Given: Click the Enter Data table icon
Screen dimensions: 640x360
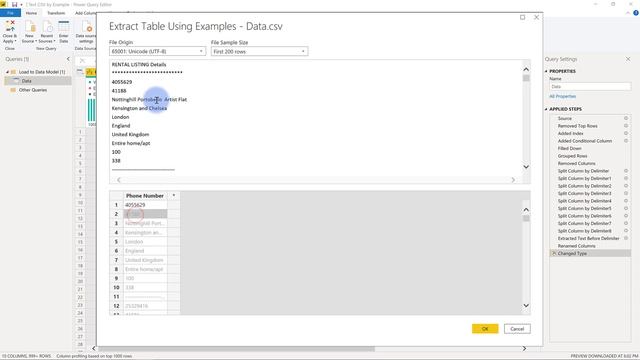Looking at the screenshot, I should [64, 27].
